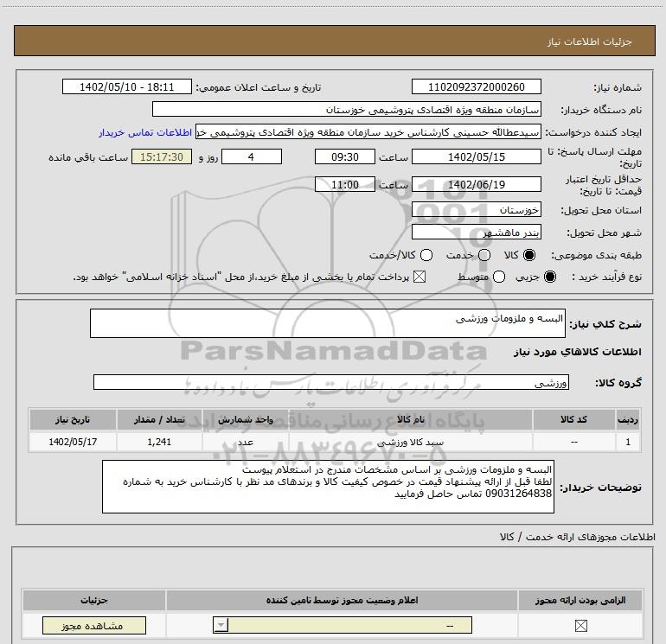Toggle the الزامی بودن ارائه مجوز checkbox
The image size is (666, 644).
(x=580, y=626)
